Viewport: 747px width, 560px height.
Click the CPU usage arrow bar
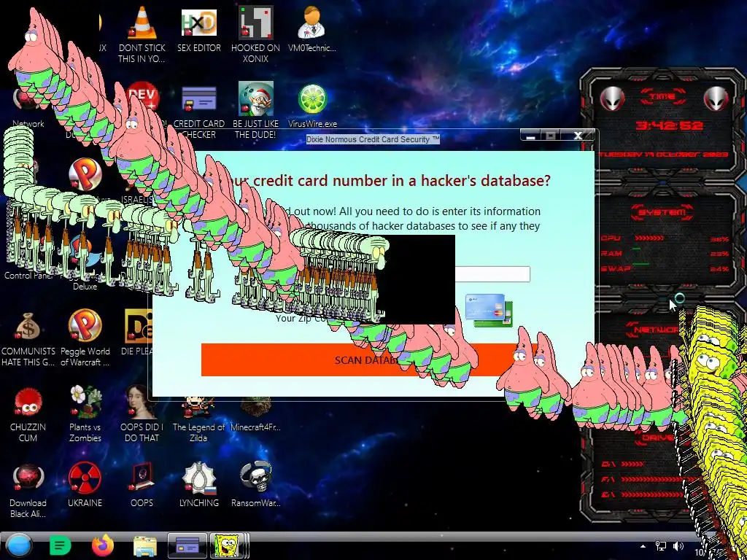[649, 238]
